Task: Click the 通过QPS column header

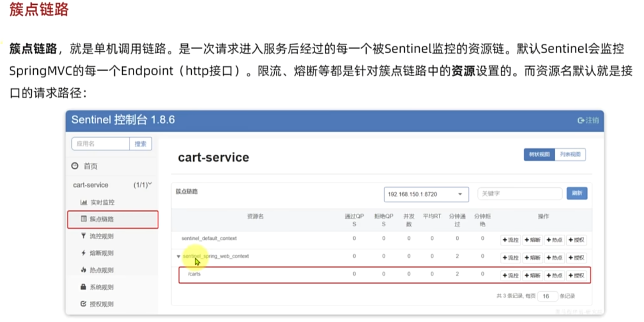Action: coord(354,220)
